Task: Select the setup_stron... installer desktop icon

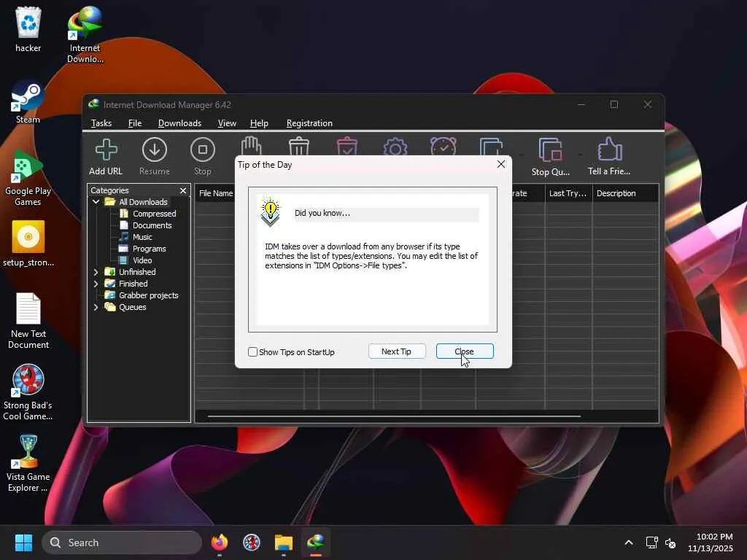Action: pos(28,244)
